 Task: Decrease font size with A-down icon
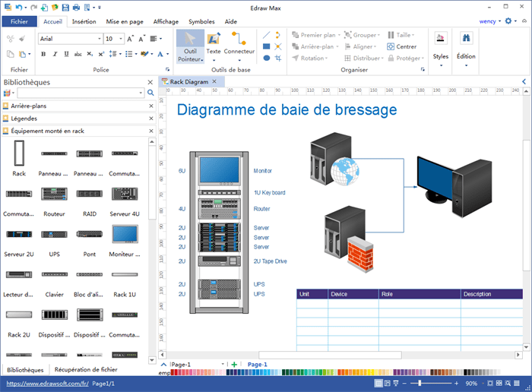(x=142, y=39)
